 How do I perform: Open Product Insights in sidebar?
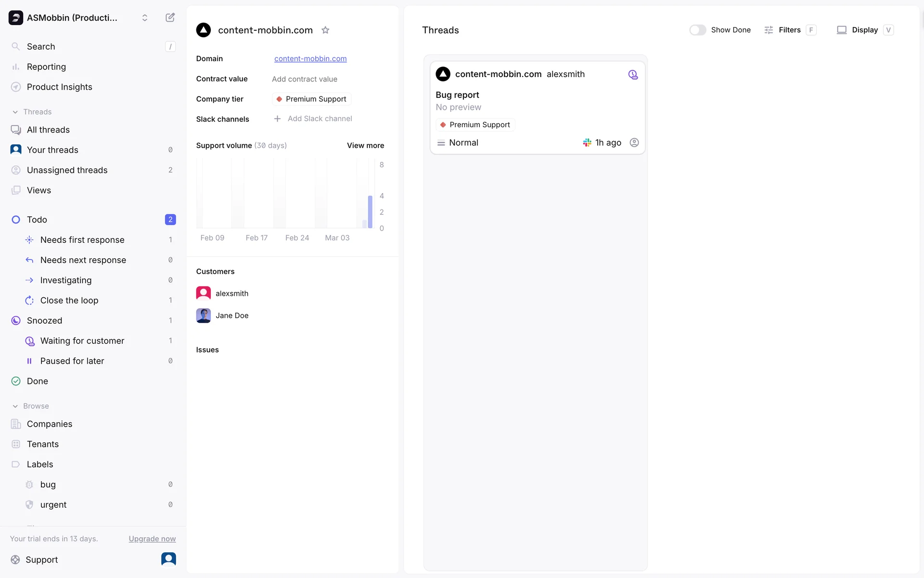[59, 87]
